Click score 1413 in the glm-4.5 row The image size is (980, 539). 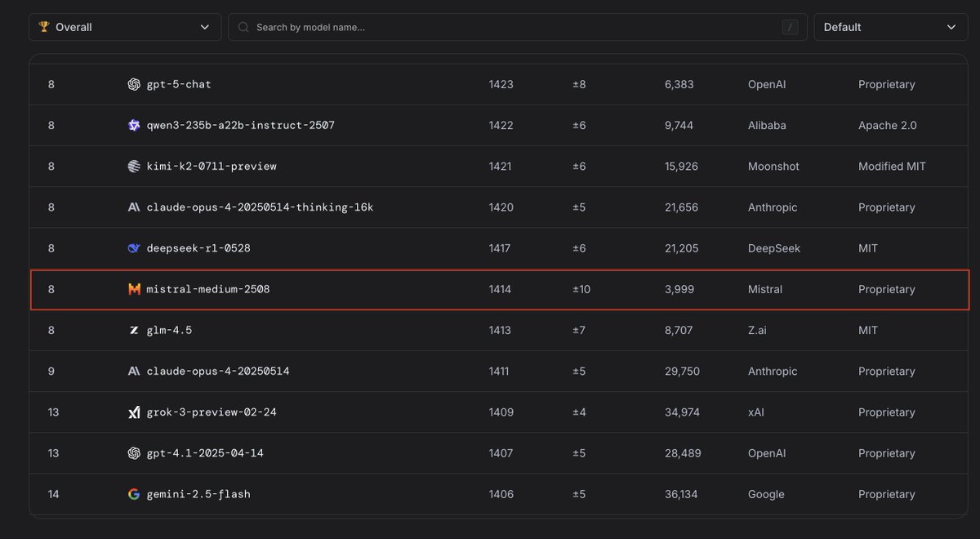click(500, 330)
